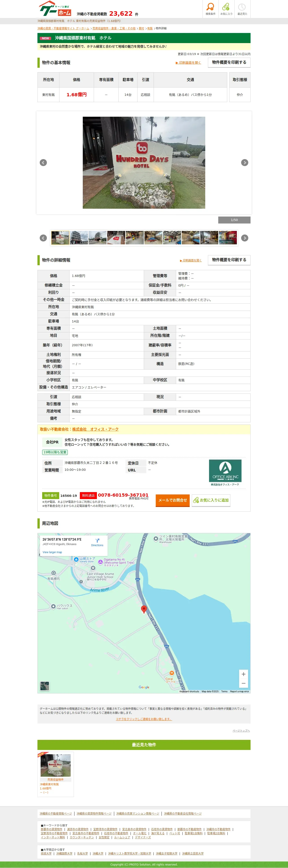Open 印刷画面を開く link near detail info
The width and height of the screenshot is (288, 868).
[x=191, y=261]
